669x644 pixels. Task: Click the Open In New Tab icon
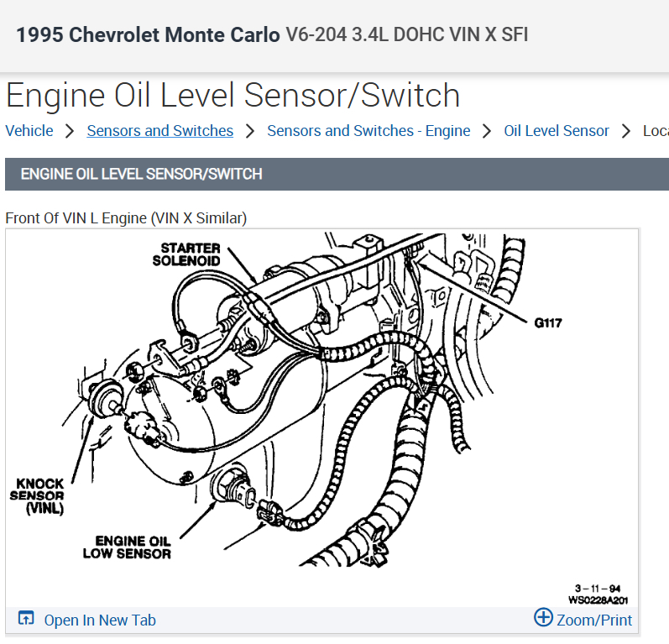tap(25, 617)
